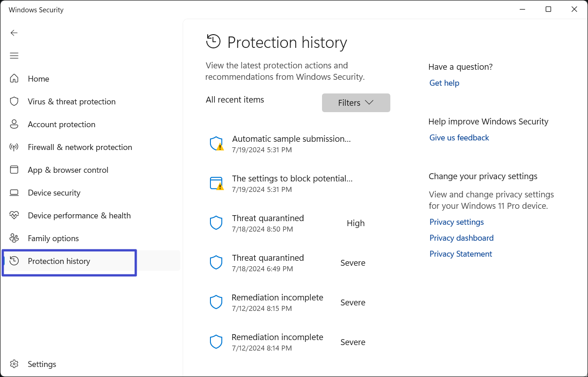Select the Account protection person icon

coord(14,124)
